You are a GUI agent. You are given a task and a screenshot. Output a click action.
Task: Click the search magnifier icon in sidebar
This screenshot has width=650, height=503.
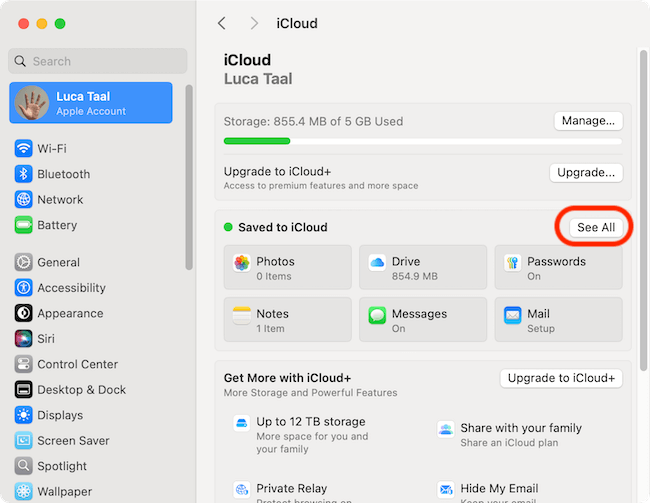(20, 61)
